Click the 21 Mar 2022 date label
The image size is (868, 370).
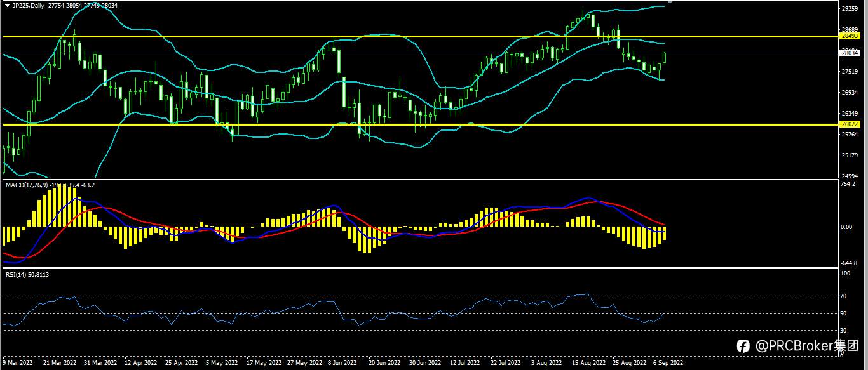[59, 364]
